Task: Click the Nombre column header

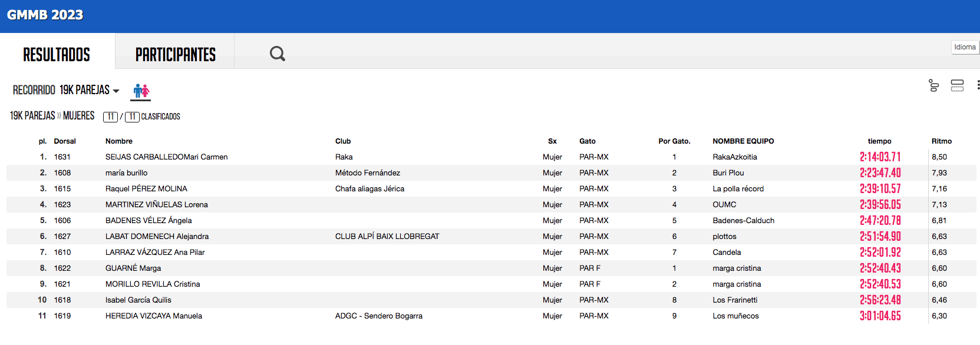Action: click(x=118, y=141)
